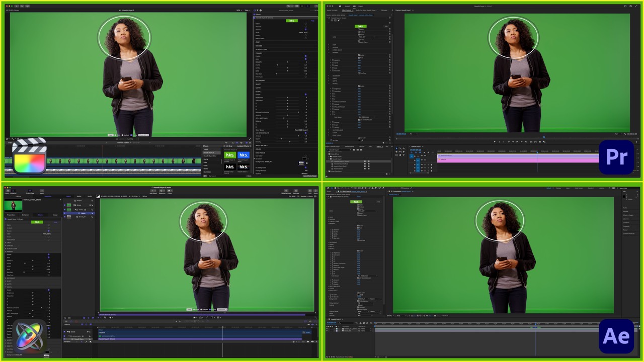Toggle Primary Enable checkbox in Premiere Effect Controls
This screenshot has height=362, width=644.
coord(359,55)
